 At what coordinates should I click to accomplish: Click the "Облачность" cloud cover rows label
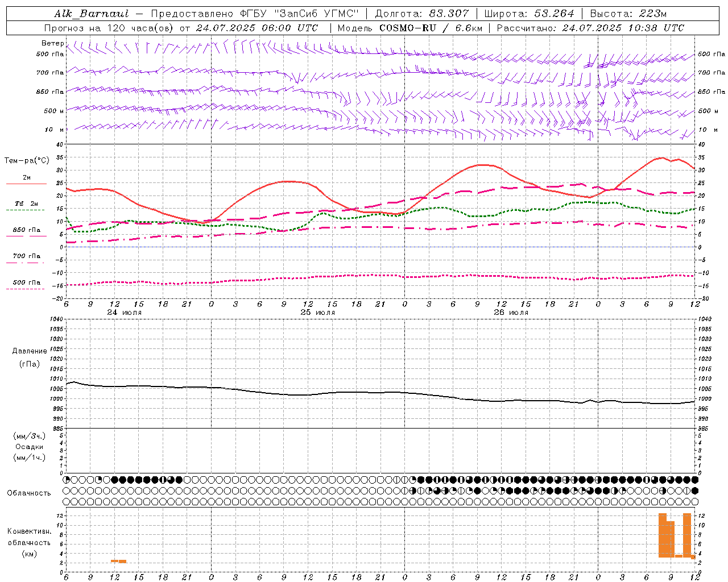click(x=29, y=493)
